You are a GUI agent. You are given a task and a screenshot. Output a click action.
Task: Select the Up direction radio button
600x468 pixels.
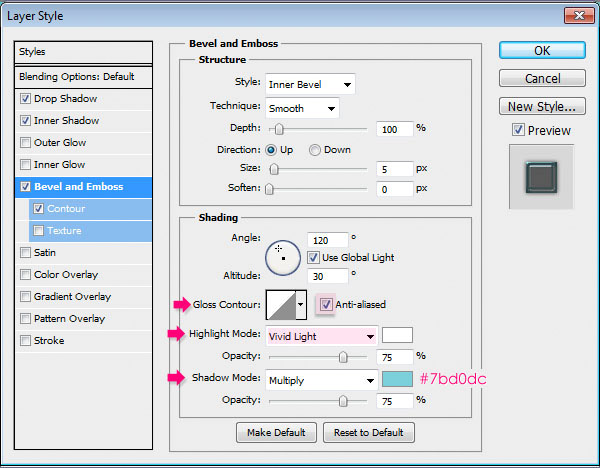pos(271,150)
